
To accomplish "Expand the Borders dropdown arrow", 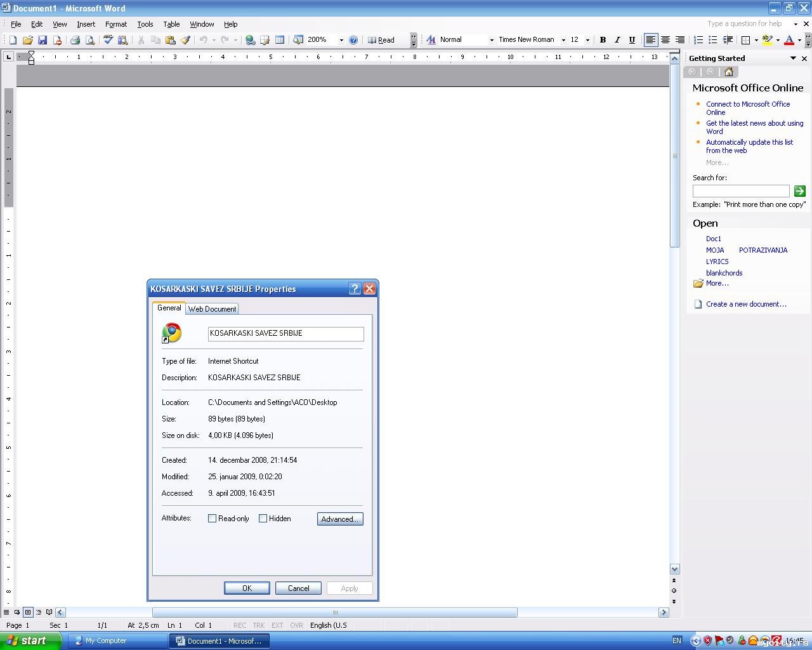I will point(756,40).
